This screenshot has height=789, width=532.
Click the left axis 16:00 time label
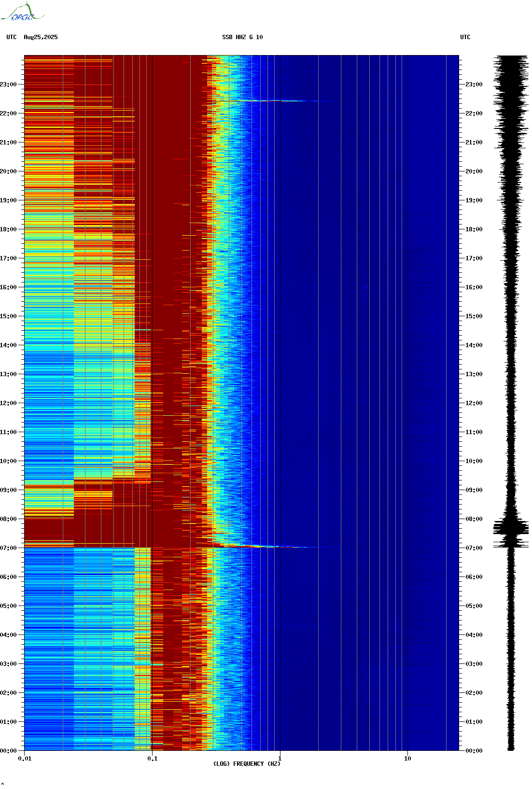(8, 287)
